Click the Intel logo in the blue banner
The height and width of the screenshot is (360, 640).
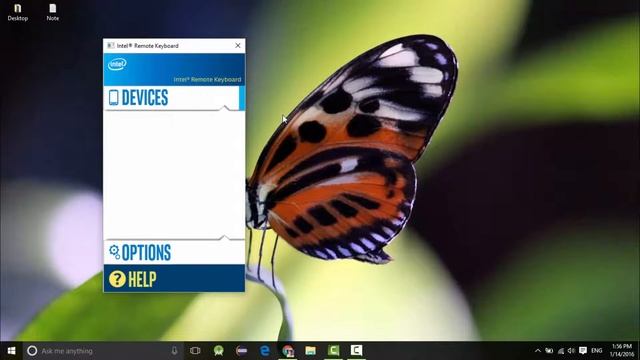[117, 64]
